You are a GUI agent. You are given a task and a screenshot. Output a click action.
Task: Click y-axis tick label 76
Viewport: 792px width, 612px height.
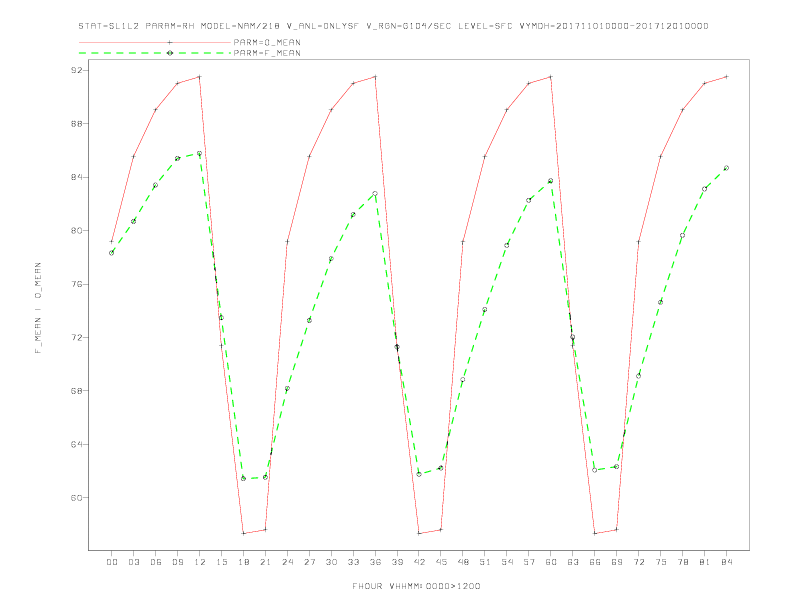coord(76,284)
